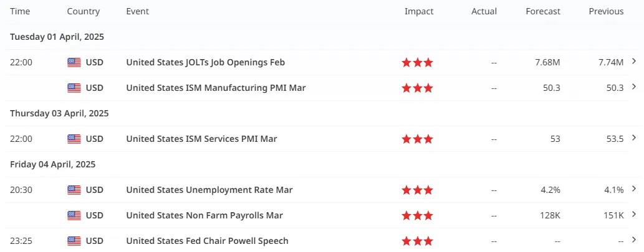Open United States Unemployment Rate Mar event
The width and height of the screenshot is (644, 252).
209,190
